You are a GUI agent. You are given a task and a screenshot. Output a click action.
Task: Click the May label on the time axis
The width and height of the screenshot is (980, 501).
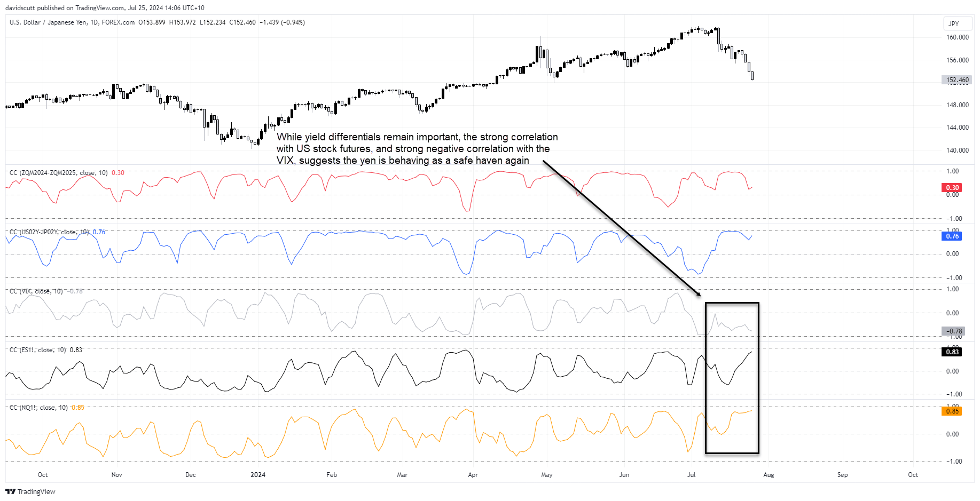click(x=547, y=475)
